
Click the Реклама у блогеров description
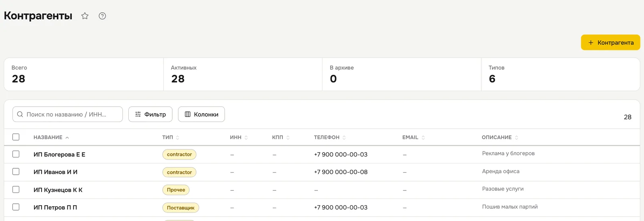(x=508, y=153)
